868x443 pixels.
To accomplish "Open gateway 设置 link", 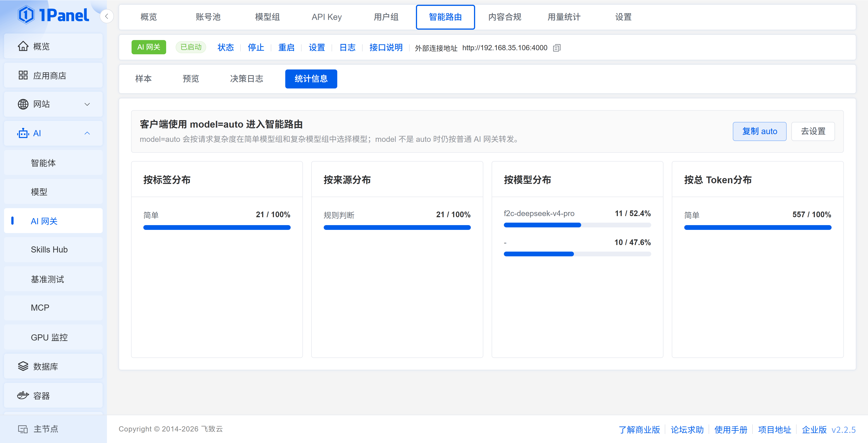I will point(317,48).
